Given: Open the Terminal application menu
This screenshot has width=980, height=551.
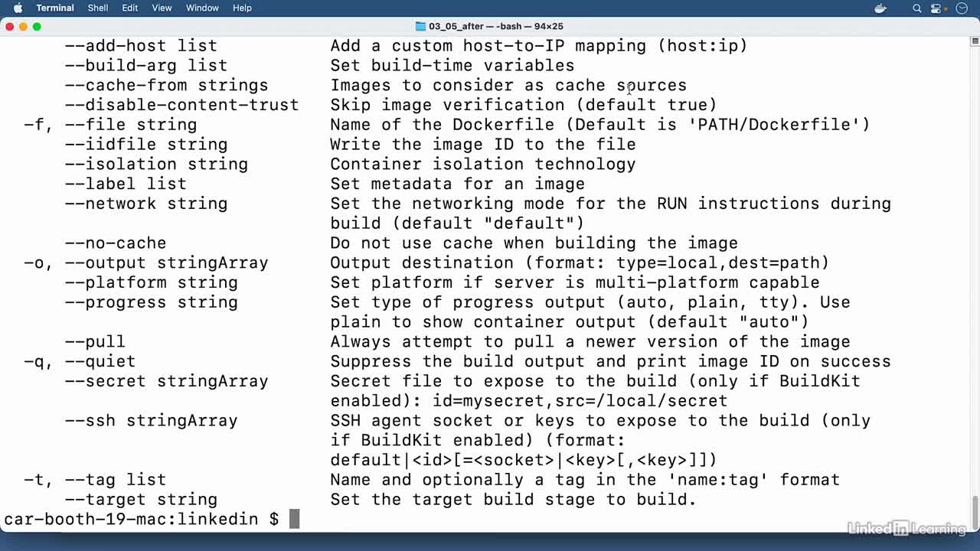Looking at the screenshot, I should click(55, 8).
